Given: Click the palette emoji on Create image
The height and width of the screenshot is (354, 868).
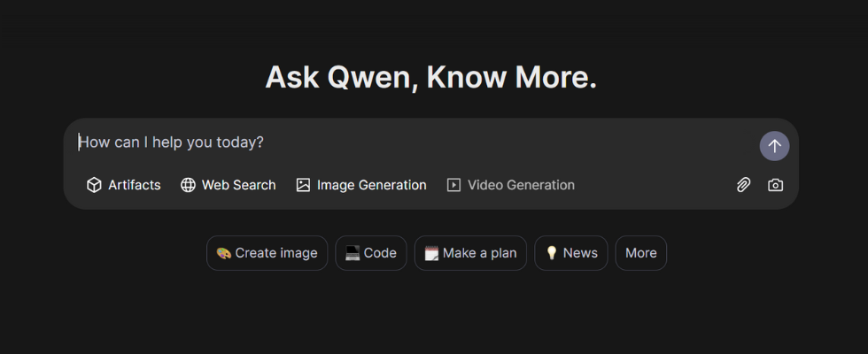Looking at the screenshot, I should [223, 253].
